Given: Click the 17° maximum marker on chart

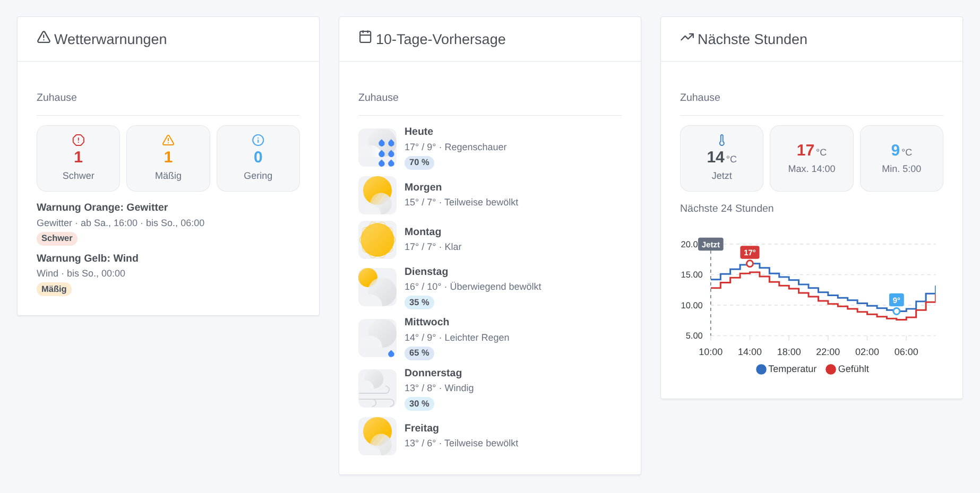Looking at the screenshot, I should point(750,253).
